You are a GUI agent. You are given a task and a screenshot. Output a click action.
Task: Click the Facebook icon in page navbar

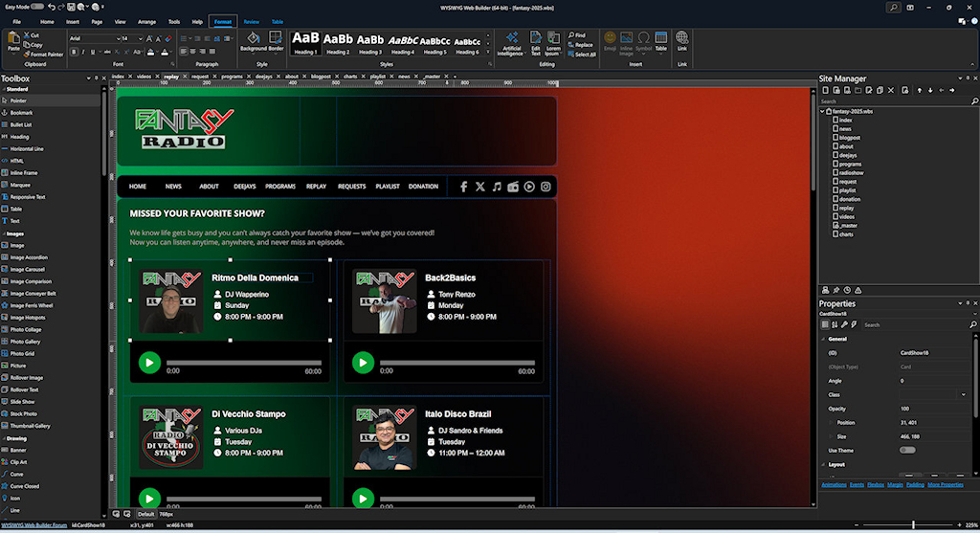464,187
